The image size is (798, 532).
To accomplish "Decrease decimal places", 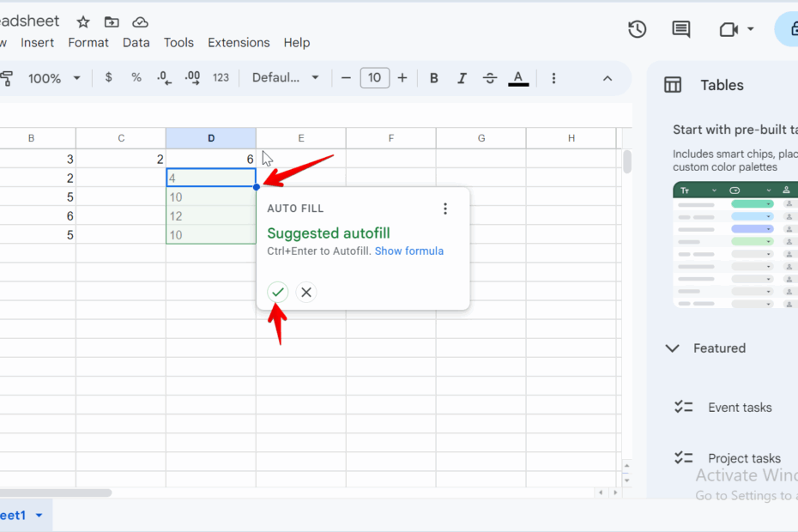I will click(164, 78).
